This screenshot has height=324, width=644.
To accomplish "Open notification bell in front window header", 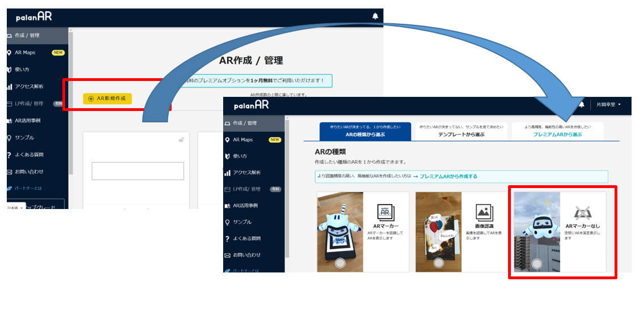I will click(x=582, y=105).
